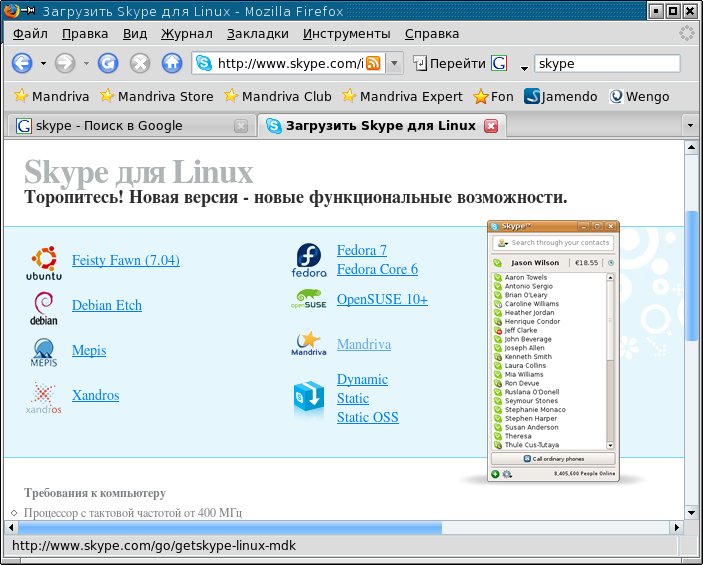The image size is (703, 565).
Task: Open the Инструменты menu
Action: click(x=347, y=34)
